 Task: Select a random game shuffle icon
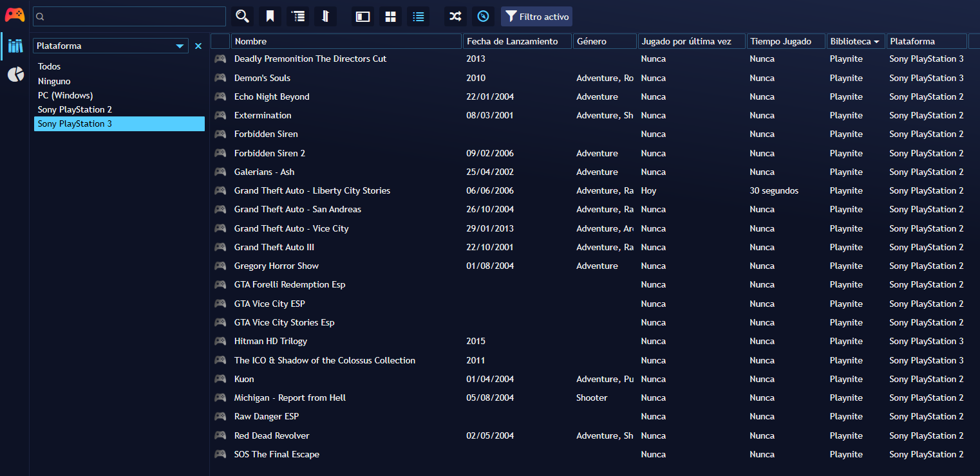click(455, 17)
